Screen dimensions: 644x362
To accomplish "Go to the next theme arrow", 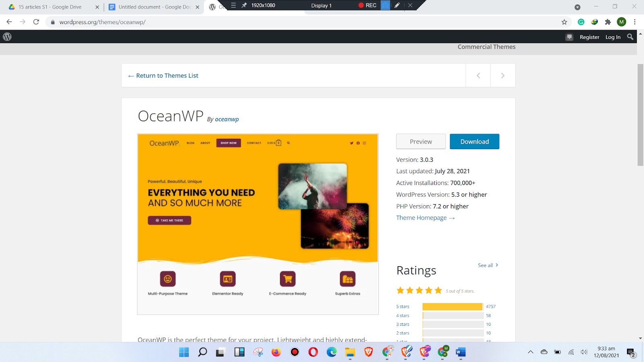I will (503, 75).
